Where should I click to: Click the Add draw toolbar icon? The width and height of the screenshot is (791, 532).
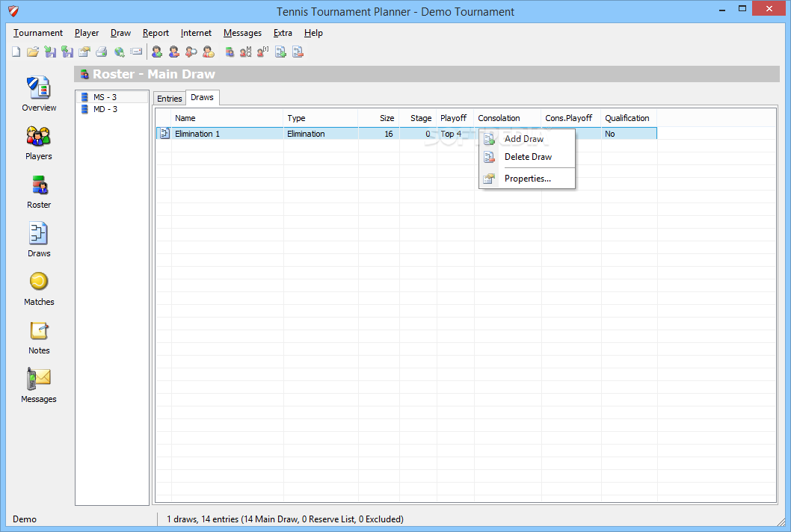pyautogui.click(x=280, y=52)
